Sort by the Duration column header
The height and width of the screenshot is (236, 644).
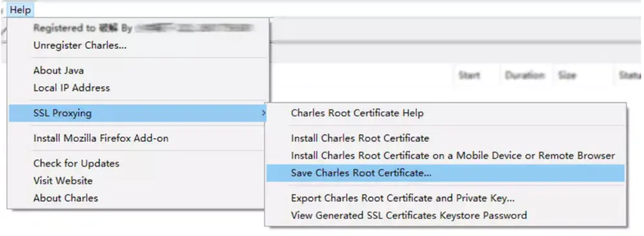point(525,75)
